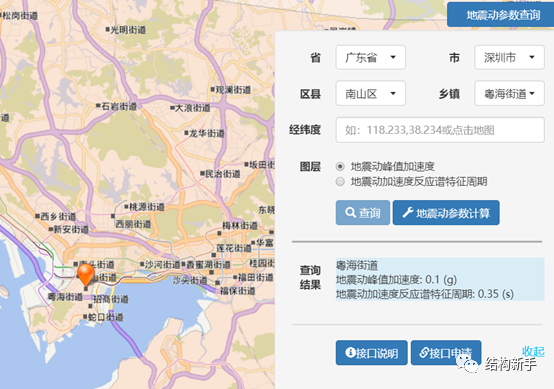Select the 地震动加速度反应谱特征周期 layer radio button

click(340, 182)
